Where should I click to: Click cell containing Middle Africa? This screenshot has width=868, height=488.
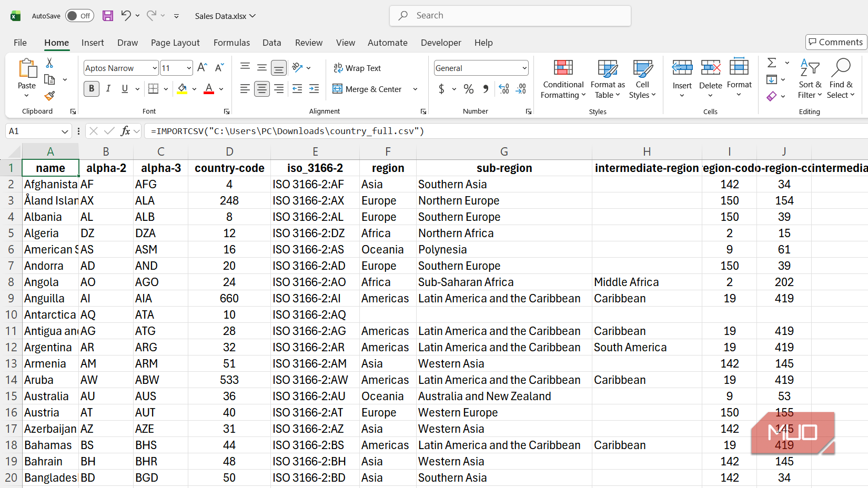647,282
